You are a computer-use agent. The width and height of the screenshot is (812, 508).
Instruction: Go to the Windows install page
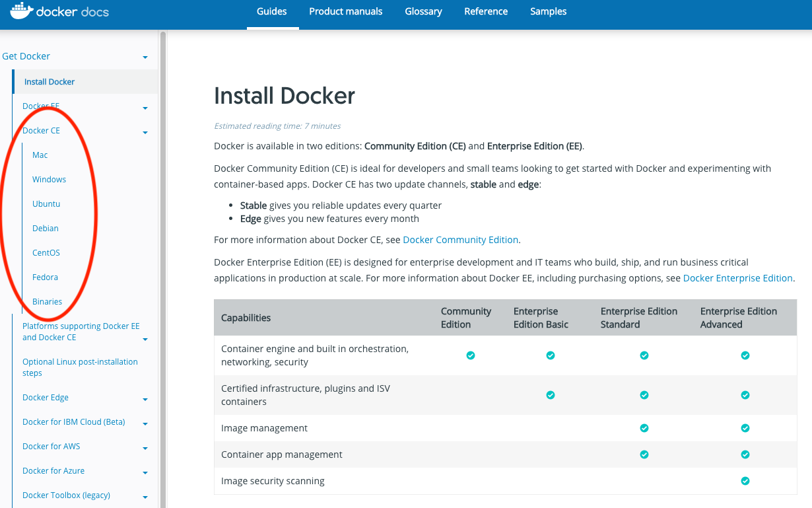[x=50, y=180]
